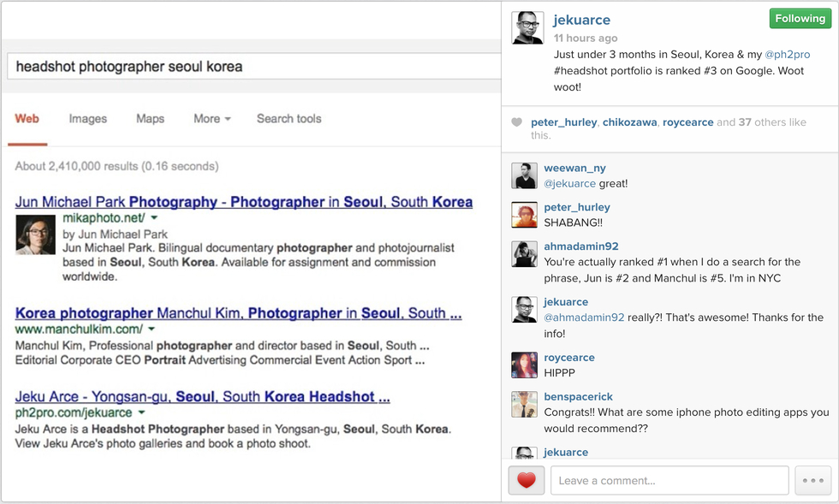The height and width of the screenshot is (504, 839).
Task: Open the Jun Michael Park Photography result
Action: point(244,203)
